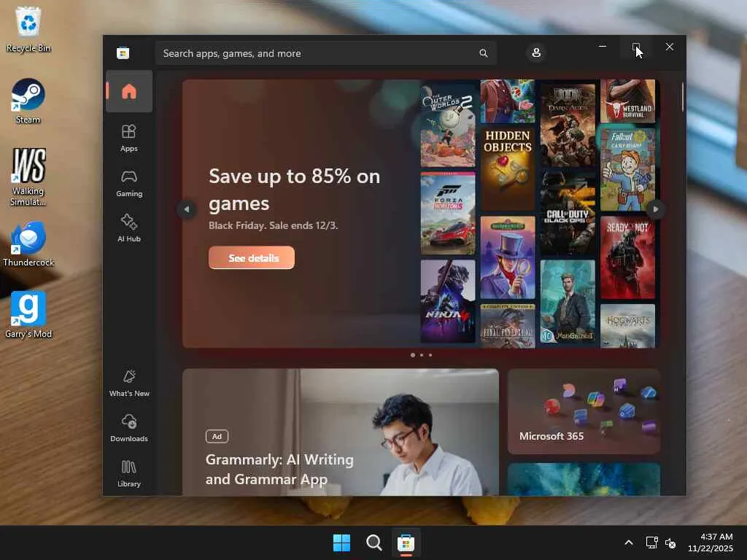Select the Garry's Mod desktop shortcut
Image resolution: width=747 pixels, height=560 pixels.
pos(28,315)
